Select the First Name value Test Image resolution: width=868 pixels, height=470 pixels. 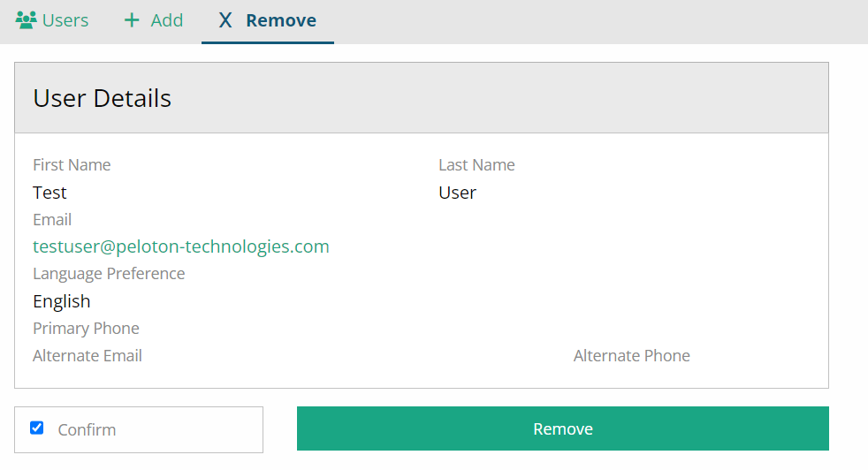pyautogui.click(x=49, y=193)
